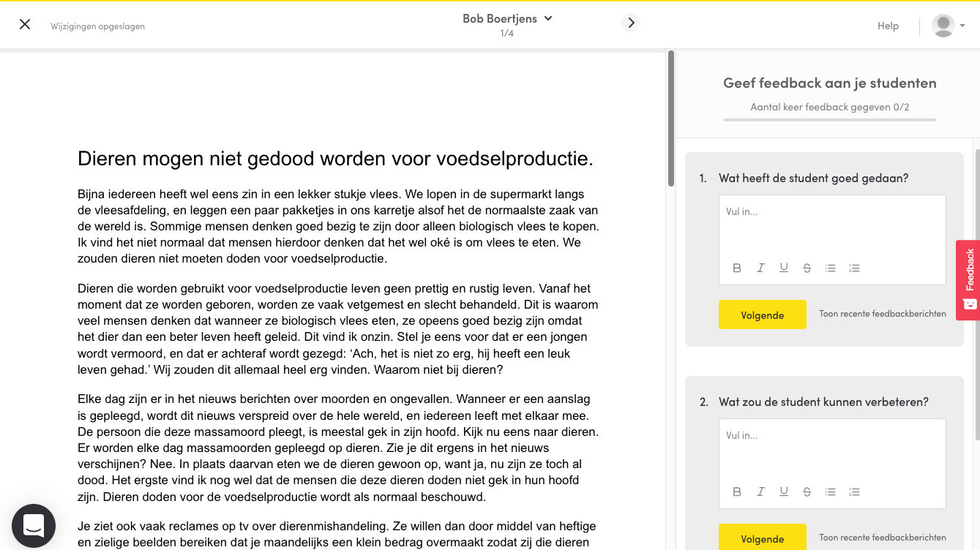Open the user avatar account menu
Viewport: 980px width, 550px height.
point(949,26)
